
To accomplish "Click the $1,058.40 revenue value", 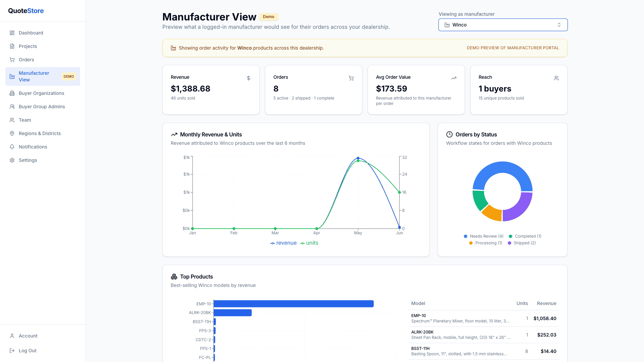I will [545, 318].
